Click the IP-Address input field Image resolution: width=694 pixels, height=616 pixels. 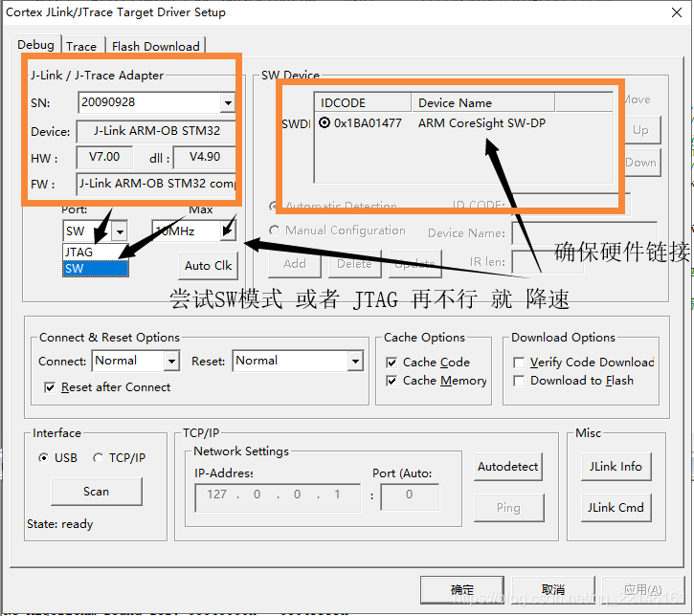(278, 498)
